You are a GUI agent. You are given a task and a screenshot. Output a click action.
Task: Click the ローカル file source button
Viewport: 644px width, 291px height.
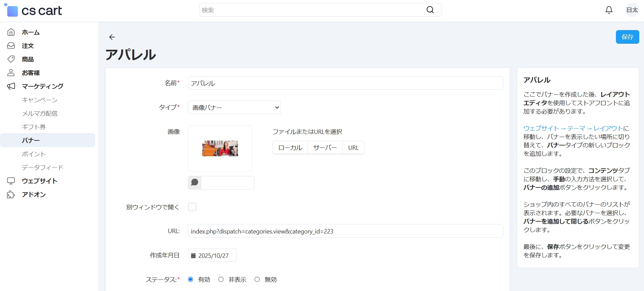[290, 148]
